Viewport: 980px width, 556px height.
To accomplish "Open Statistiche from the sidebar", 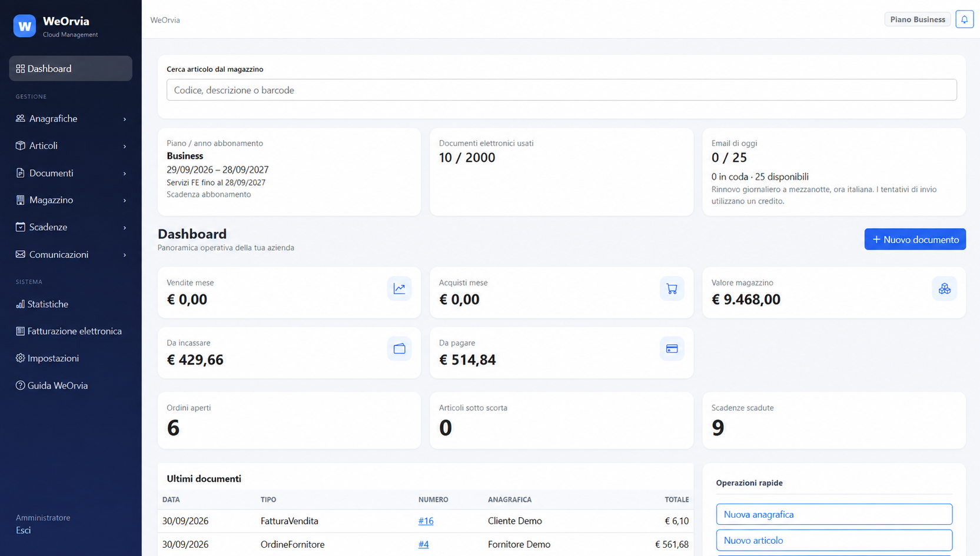I will 71,304.
